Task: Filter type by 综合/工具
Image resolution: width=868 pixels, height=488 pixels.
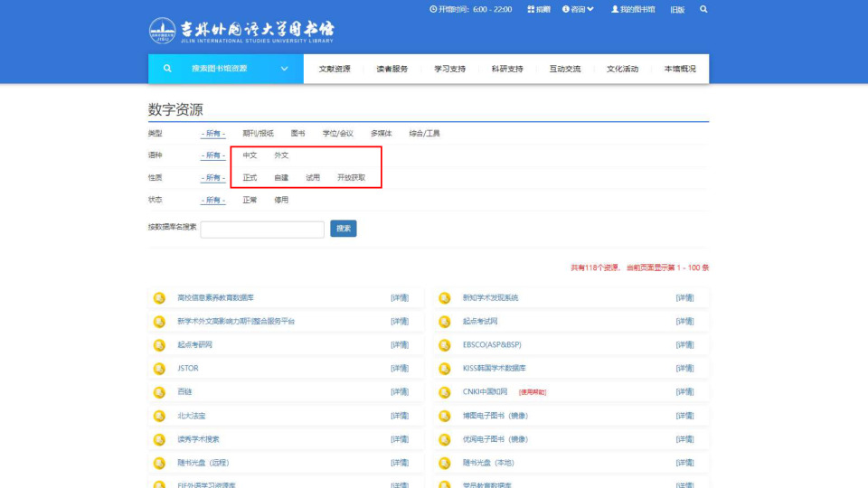Action: 424,134
